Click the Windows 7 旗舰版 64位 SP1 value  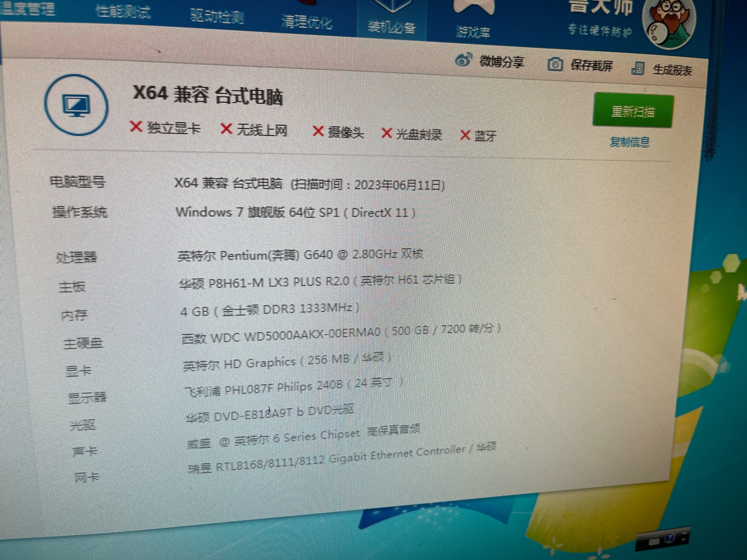click(296, 212)
